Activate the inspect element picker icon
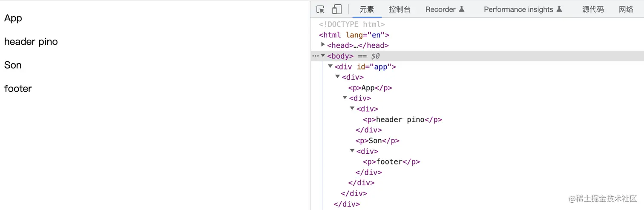Screen dimensions: 644x210 coord(321,9)
